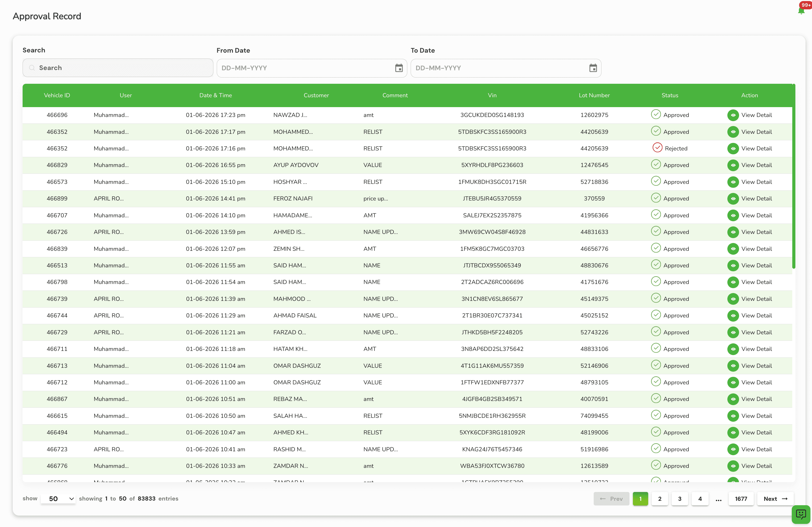This screenshot has height=527, width=812.
Task: Jump to last page 1677
Action: pos(741,499)
